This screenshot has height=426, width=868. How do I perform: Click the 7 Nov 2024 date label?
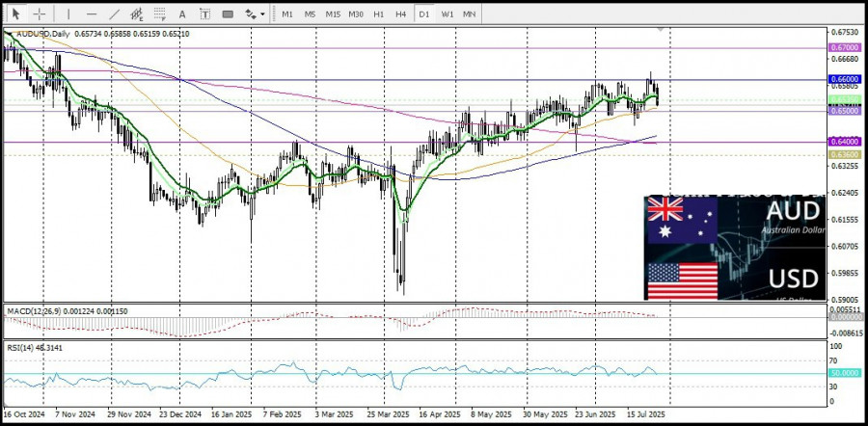tap(75, 414)
